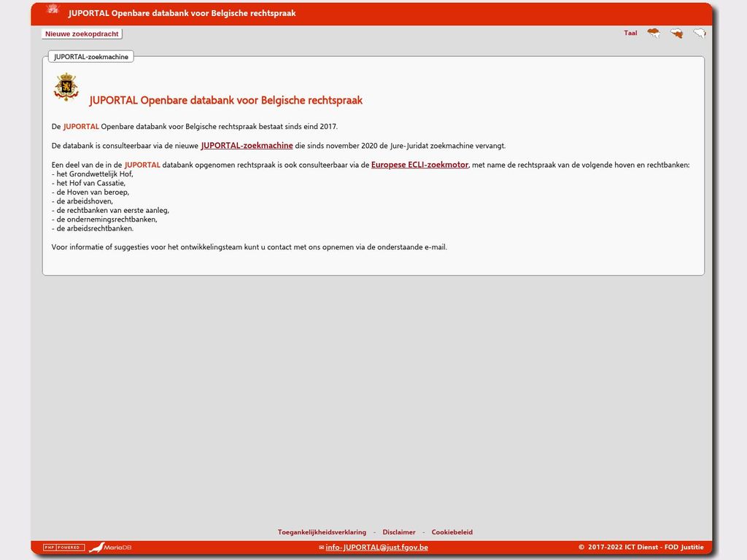
Task: Click the copyright text '2017-2022 ICT Dienst - FOD Justitie'
Action: click(x=646, y=547)
